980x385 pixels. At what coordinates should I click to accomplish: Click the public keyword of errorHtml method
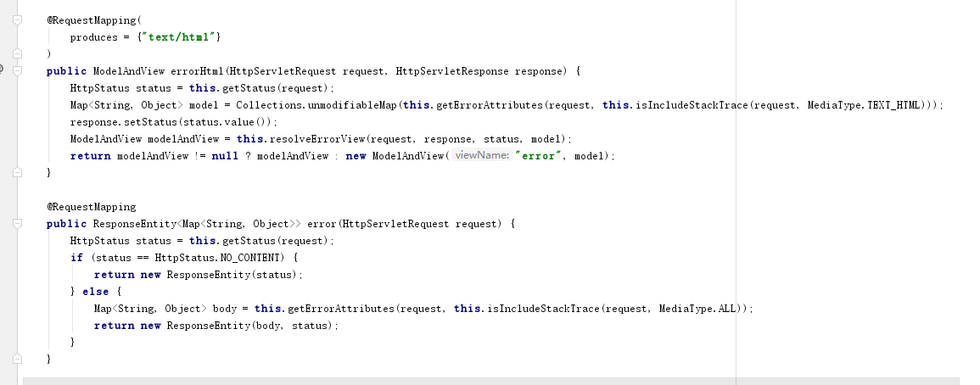[66, 71]
